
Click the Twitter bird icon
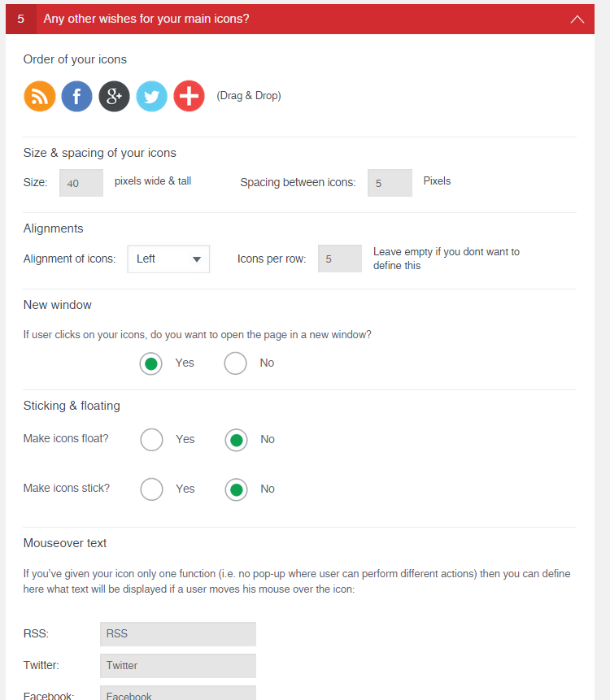[151, 96]
